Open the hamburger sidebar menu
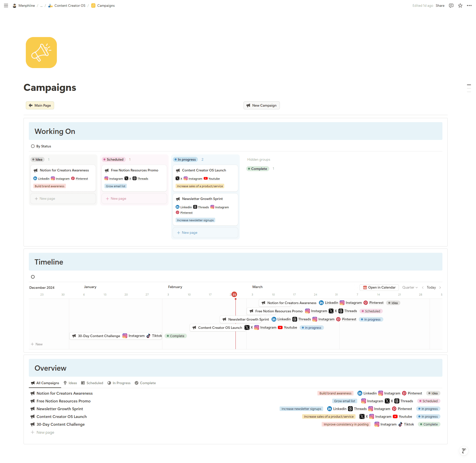476x463 pixels. (x=6, y=6)
